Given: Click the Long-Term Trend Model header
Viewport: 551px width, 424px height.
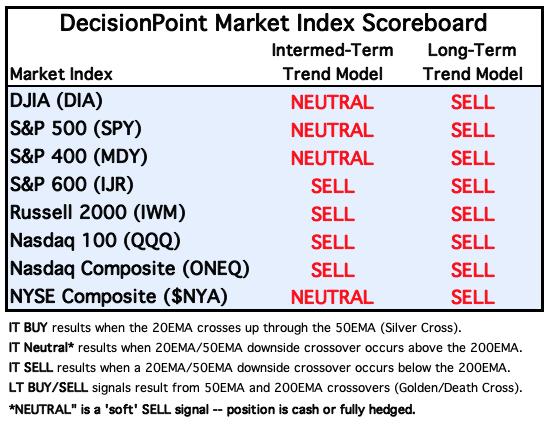Looking at the screenshot, I should [x=473, y=62].
